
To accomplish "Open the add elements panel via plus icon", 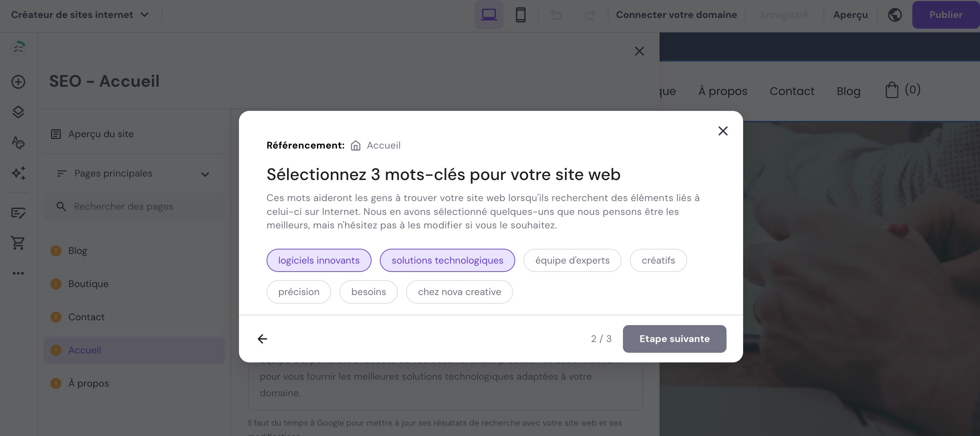I will (x=18, y=82).
